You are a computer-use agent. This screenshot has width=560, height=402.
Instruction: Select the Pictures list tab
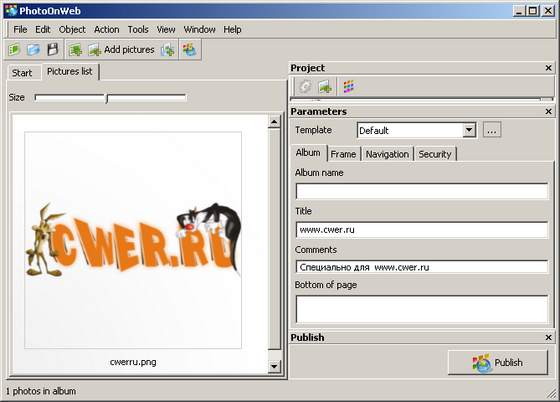click(x=70, y=71)
